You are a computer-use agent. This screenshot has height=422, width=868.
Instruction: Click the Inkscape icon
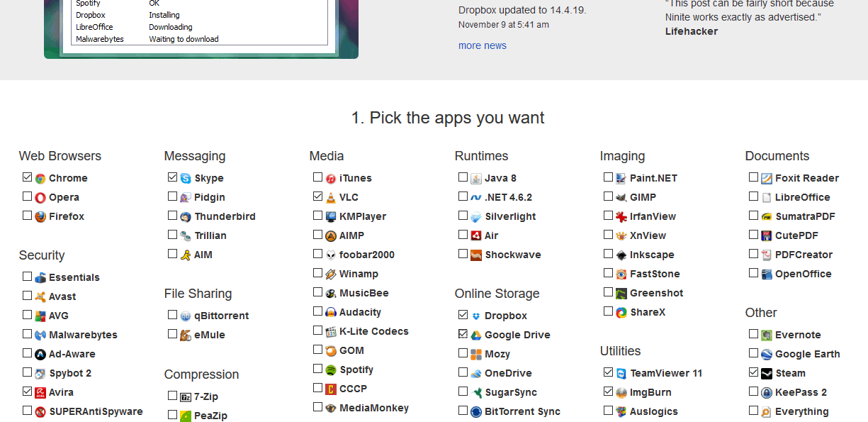pyautogui.click(x=621, y=255)
